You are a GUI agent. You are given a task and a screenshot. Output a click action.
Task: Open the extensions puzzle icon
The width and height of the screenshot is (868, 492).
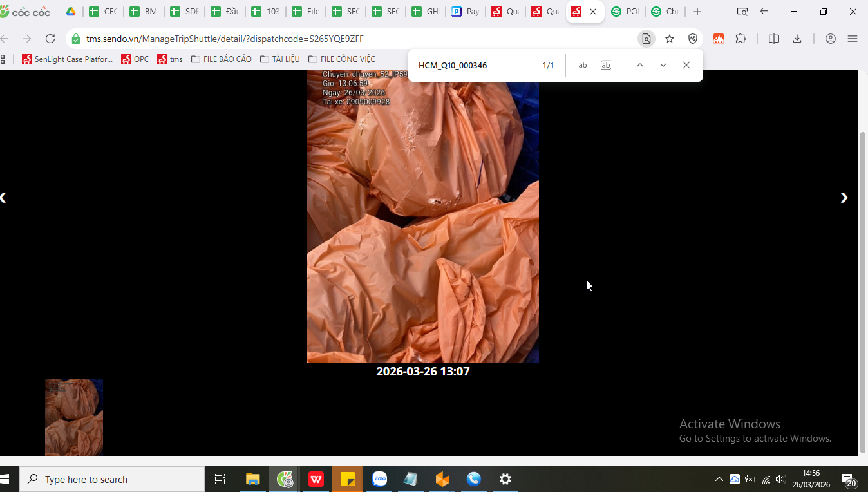point(741,39)
